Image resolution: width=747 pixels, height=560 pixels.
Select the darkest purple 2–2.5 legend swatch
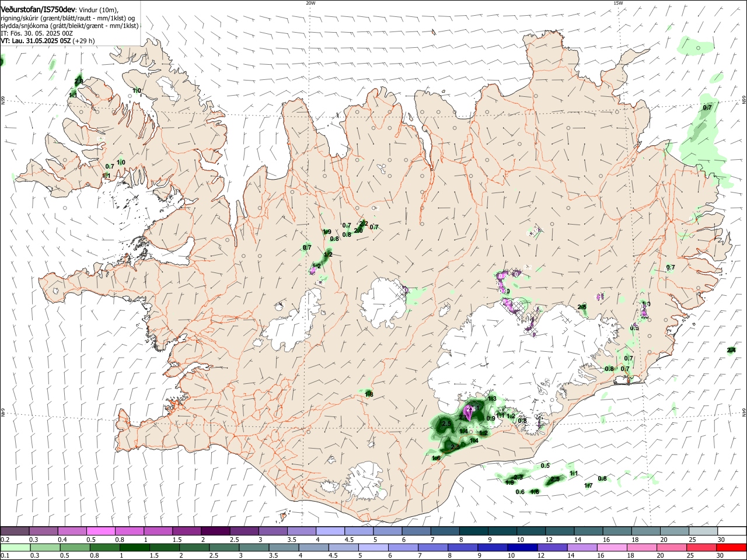coord(215,531)
